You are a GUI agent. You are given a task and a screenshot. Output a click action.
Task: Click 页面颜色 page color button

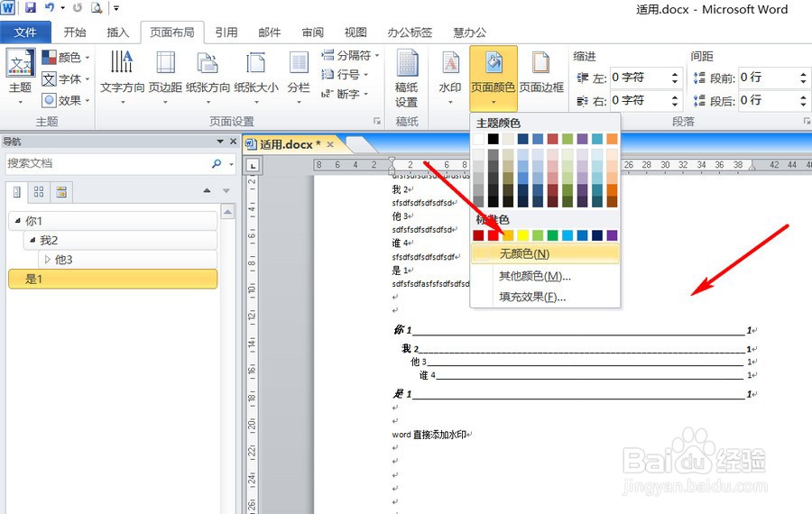[x=493, y=78]
